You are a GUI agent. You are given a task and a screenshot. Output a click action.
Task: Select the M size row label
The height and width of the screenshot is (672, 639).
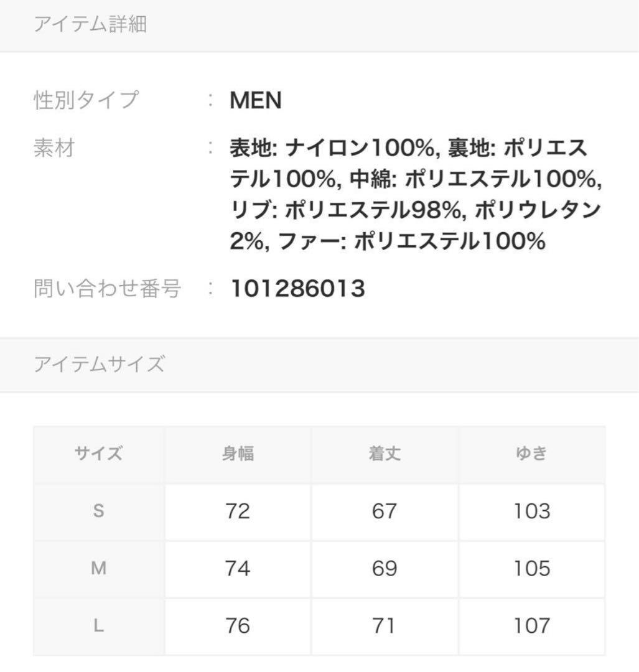[98, 569]
